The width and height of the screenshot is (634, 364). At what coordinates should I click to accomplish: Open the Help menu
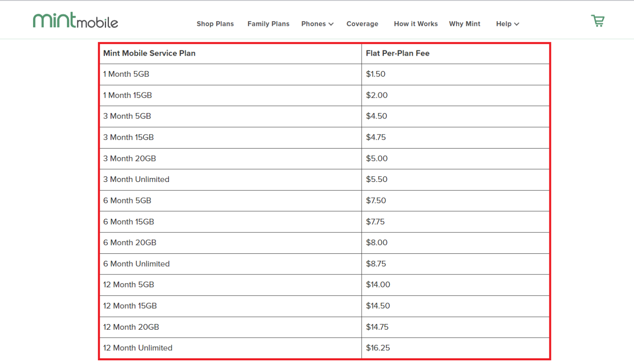pos(504,24)
